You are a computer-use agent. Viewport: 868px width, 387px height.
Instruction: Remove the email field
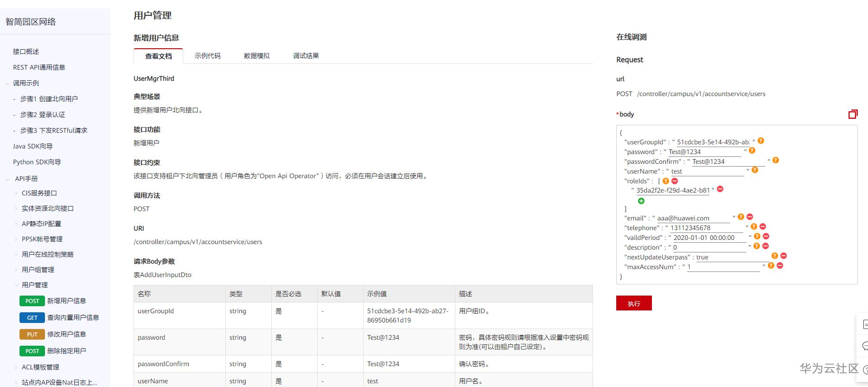[x=750, y=217]
